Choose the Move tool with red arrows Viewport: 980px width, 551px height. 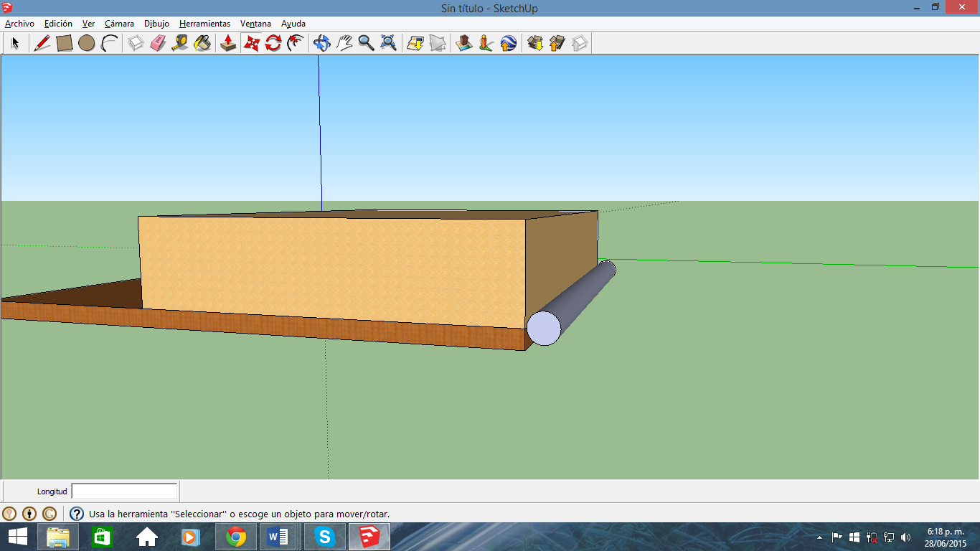251,43
